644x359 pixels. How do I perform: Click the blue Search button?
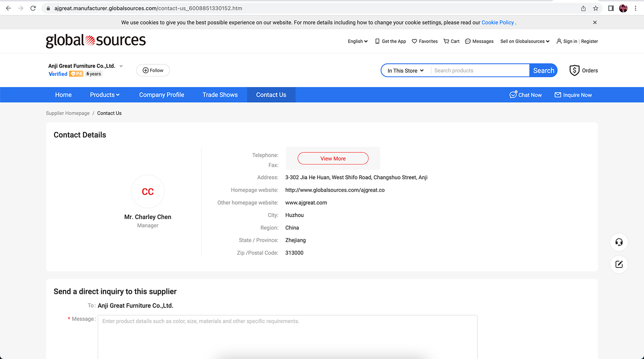pos(543,70)
